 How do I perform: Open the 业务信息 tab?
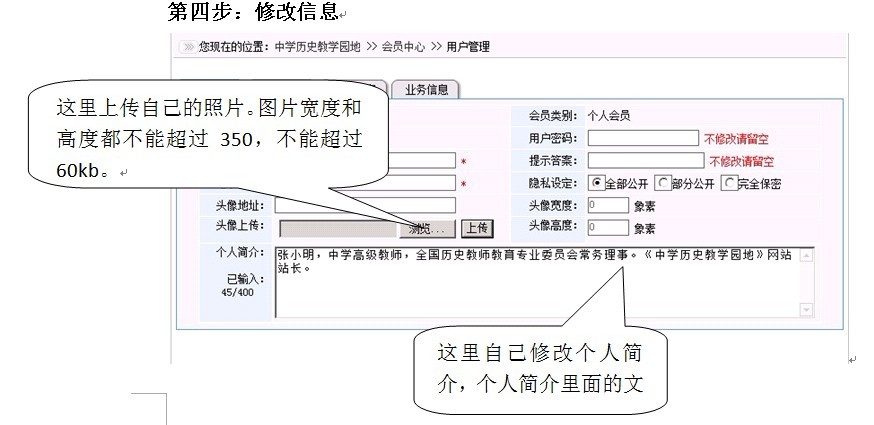(x=426, y=89)
